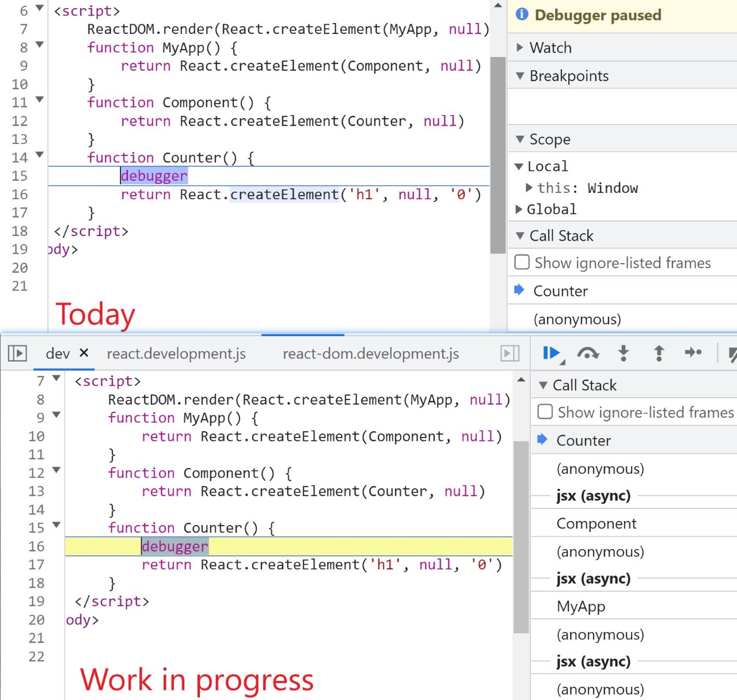
Task: Click the lower editor vertical scrollbar thumb
Action: pyautogui.click(x=521, y=537)
